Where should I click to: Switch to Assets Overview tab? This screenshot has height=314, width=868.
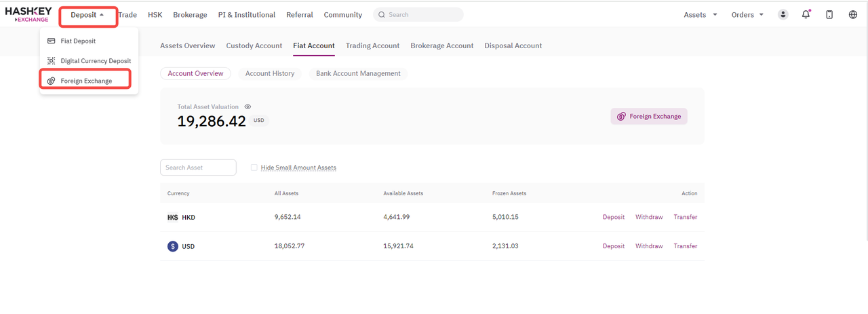tap(188, 45)
